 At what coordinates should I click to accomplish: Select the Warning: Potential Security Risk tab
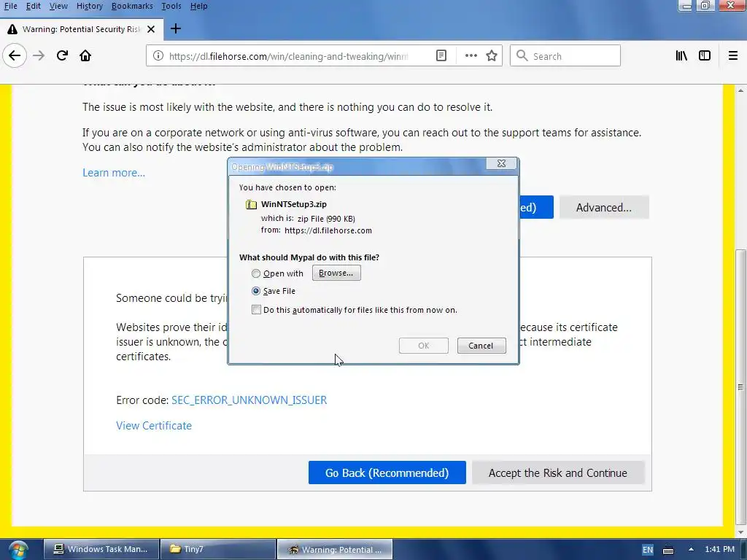point(82,29)
